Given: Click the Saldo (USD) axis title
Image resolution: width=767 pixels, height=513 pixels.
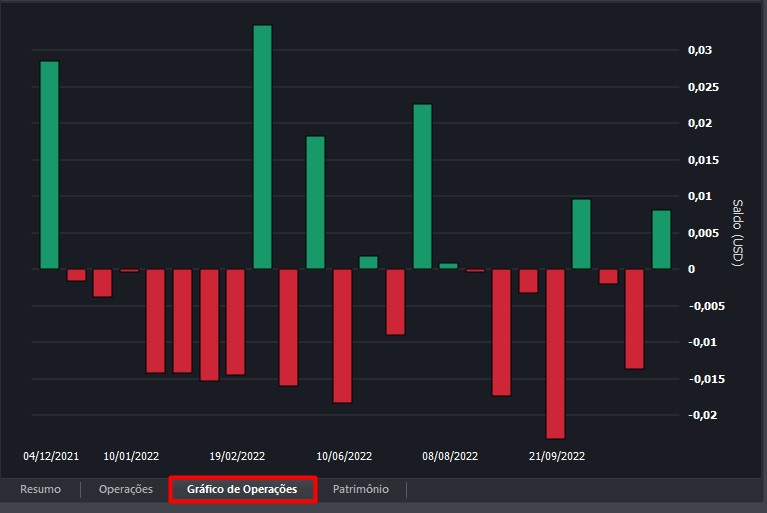Looking at the screenshot, I should tap(738, 232).
